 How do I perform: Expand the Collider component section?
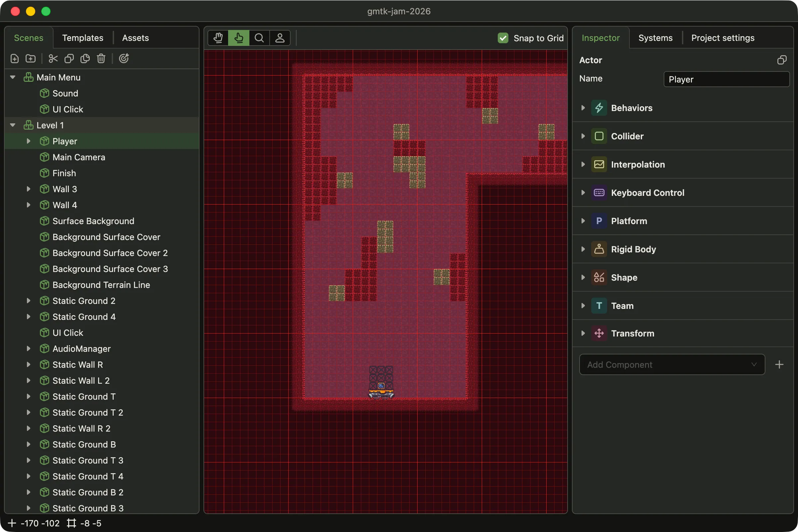coord(583,136)
